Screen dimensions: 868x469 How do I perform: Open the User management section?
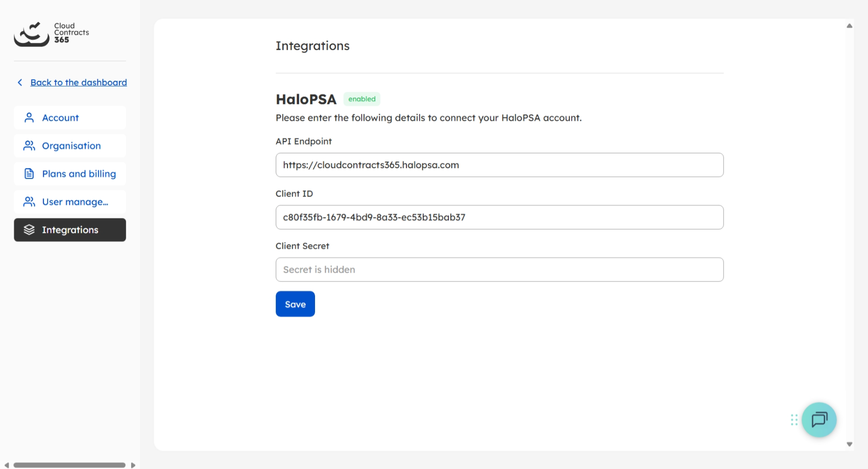(x=70, y=202)
